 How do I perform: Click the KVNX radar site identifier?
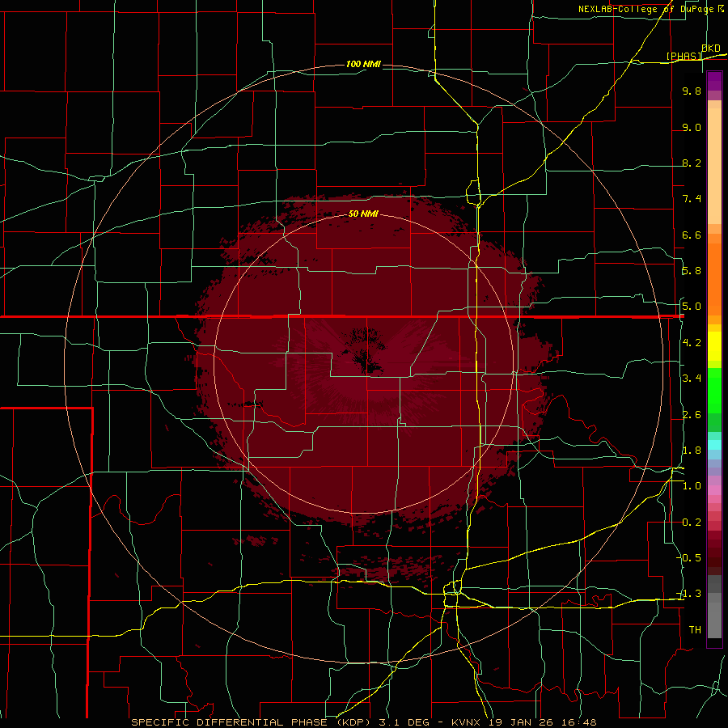pos(466,722)
